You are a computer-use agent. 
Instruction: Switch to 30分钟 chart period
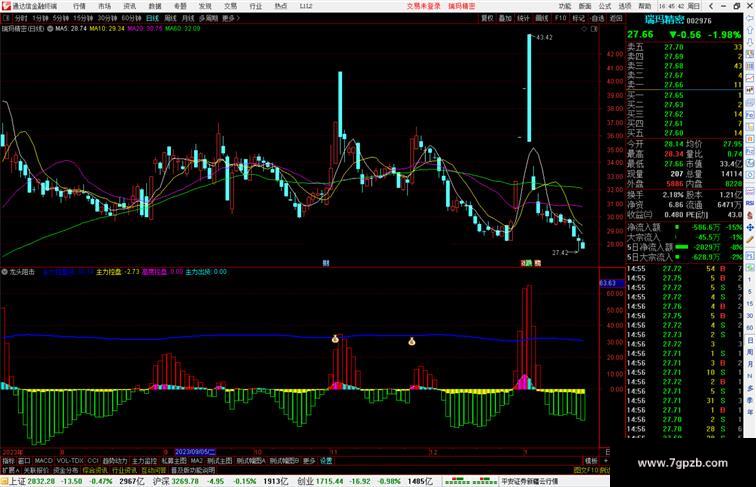click(108, 18)
